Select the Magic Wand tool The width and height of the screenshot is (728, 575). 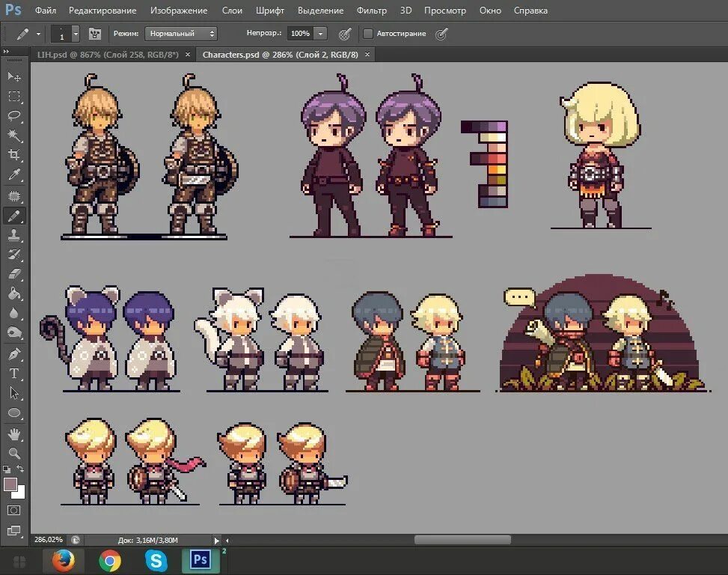coord(14,136)
